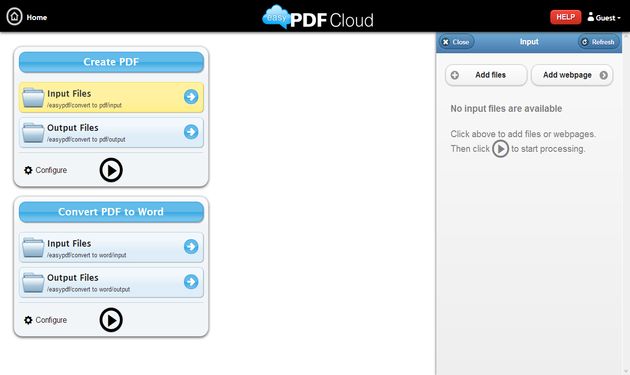This screenshot has width=630, height=375.
Task: Open Configure for Convert PDF to Word
Action: [45, 320]
